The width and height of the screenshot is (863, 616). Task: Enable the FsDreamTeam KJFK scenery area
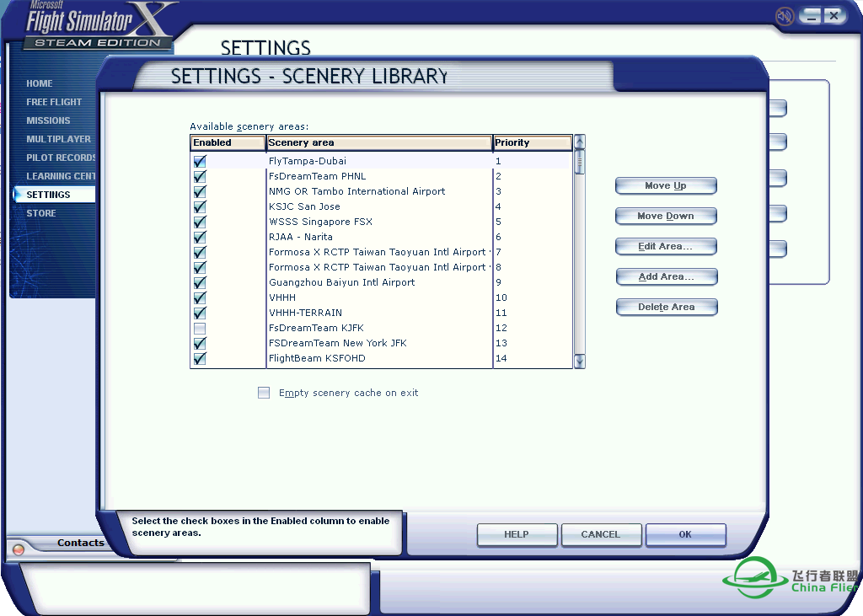[200, 328]
